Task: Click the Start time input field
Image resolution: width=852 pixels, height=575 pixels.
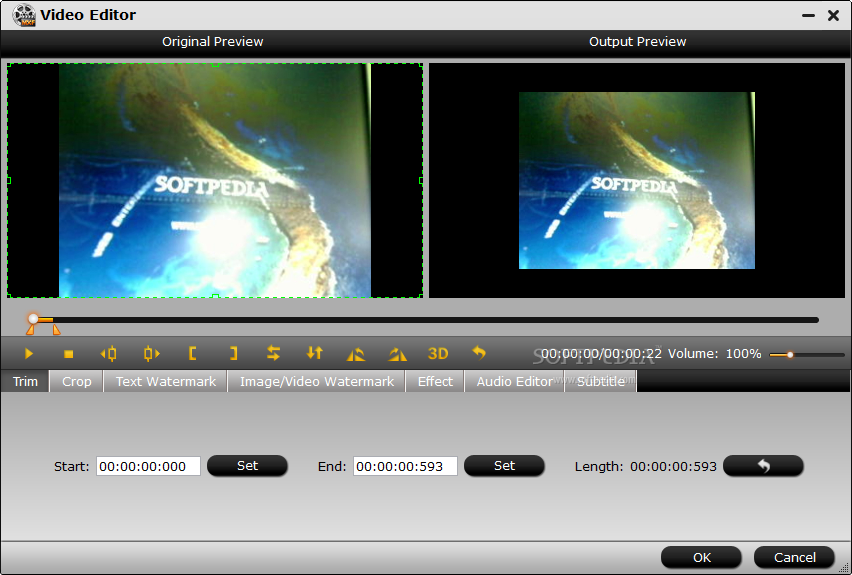Action: (148, 466)
